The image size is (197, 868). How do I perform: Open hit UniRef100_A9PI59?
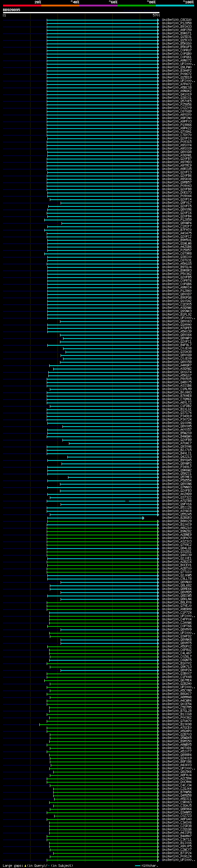177,30
